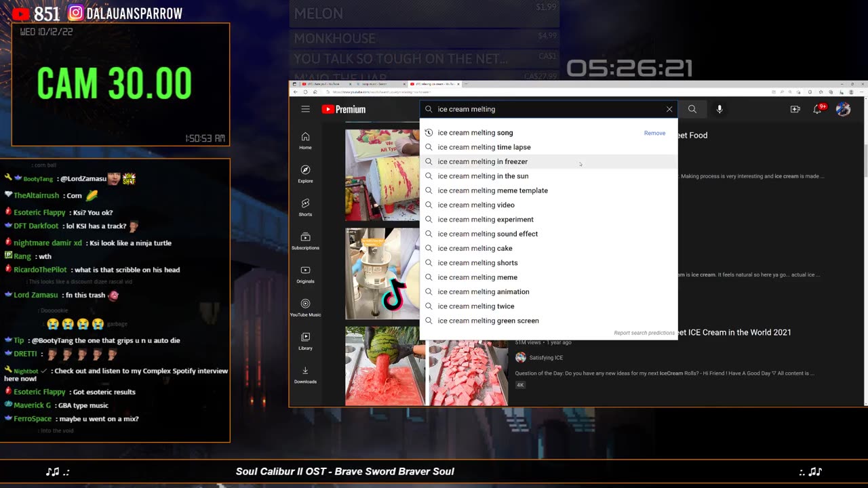This screenshot has width=868, height=488.
Task: Click the video title ending 'ICE Cream in the World 2021'
Action: [x=735, y=332]
